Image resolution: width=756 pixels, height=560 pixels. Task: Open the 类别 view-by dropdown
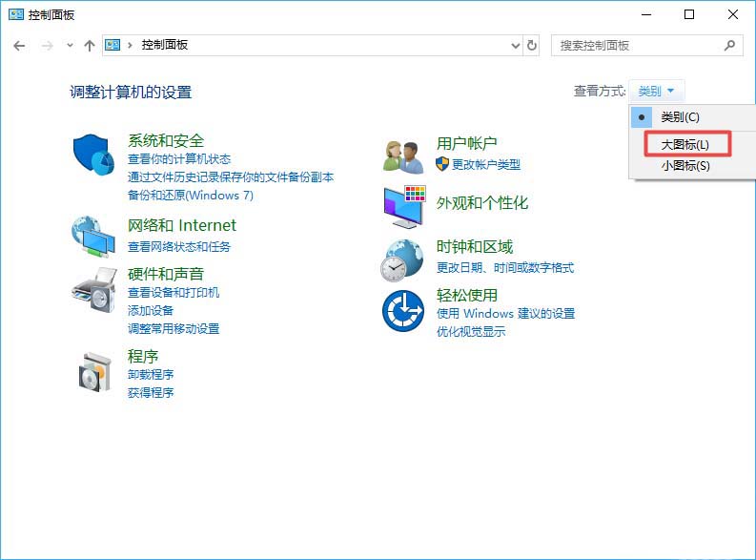[x=656, y=91]
